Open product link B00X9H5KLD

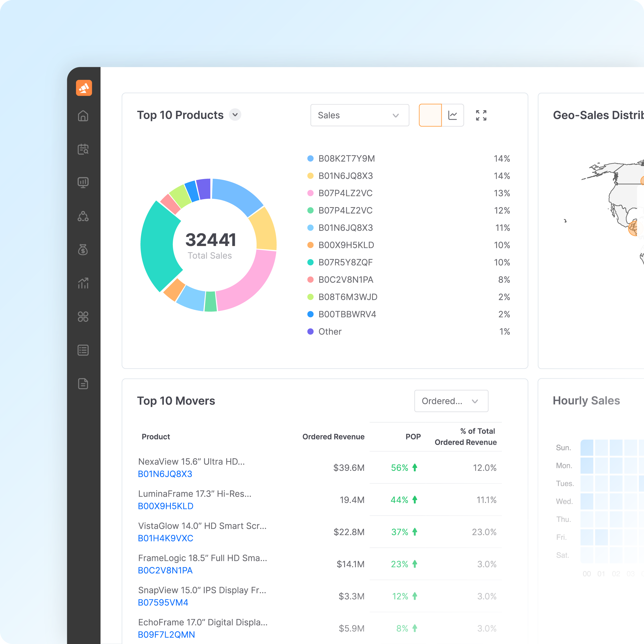tap(166, 506)
